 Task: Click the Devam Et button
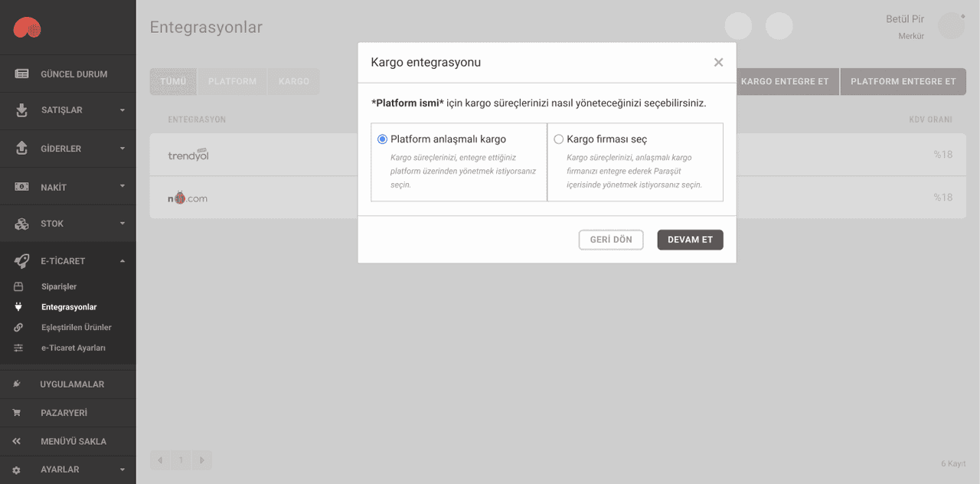tap(691, 240)
